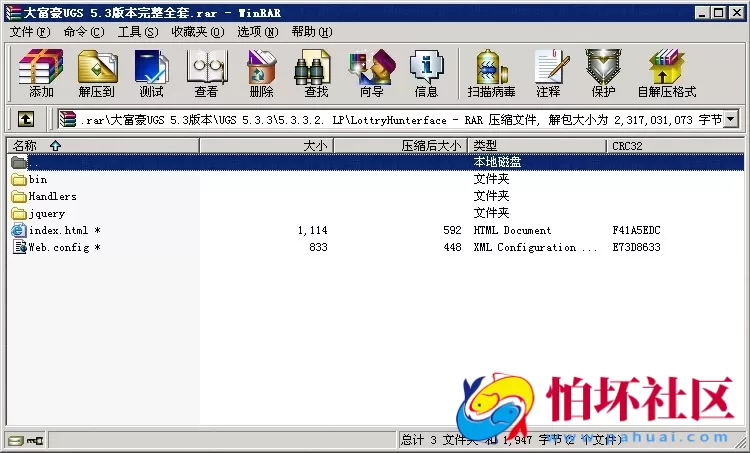The image size is (750, 453).
Task: Open the 命令(C) menu
Action: click(x=84, y=32)
